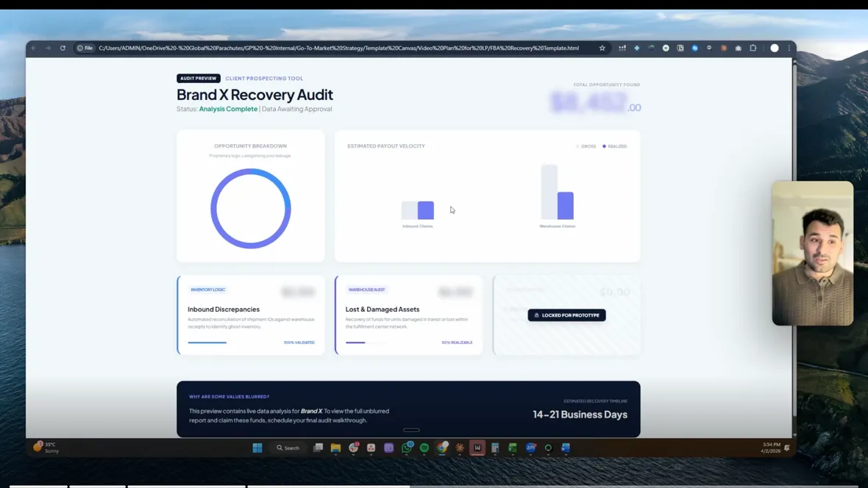Open the Chrome three-dot menu
Screen dimensions: 868x488
[x=789, y=48]
